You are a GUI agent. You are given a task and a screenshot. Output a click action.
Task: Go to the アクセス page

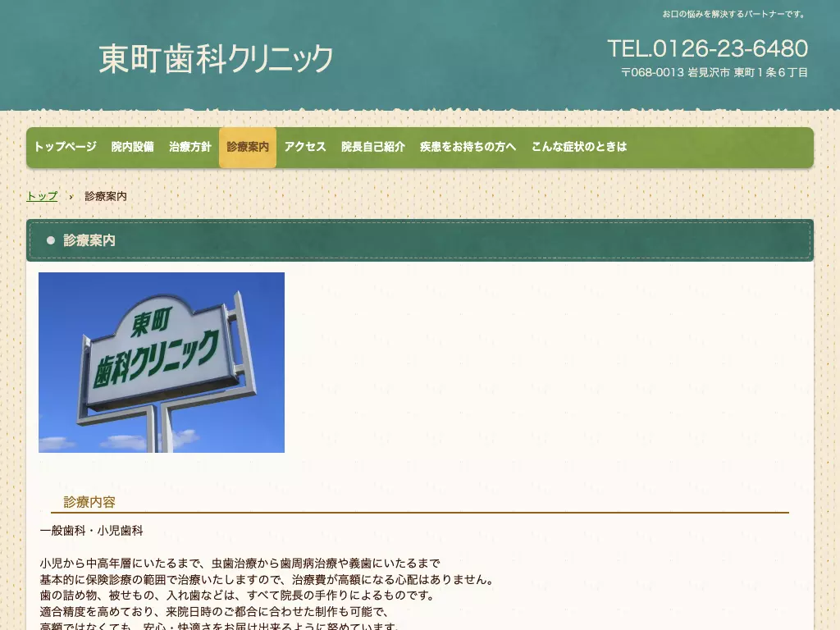[x=305, y=148]
